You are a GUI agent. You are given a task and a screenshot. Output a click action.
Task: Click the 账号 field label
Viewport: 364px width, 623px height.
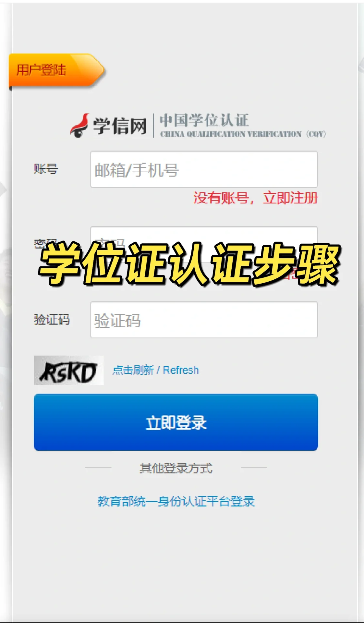point(46,169)
